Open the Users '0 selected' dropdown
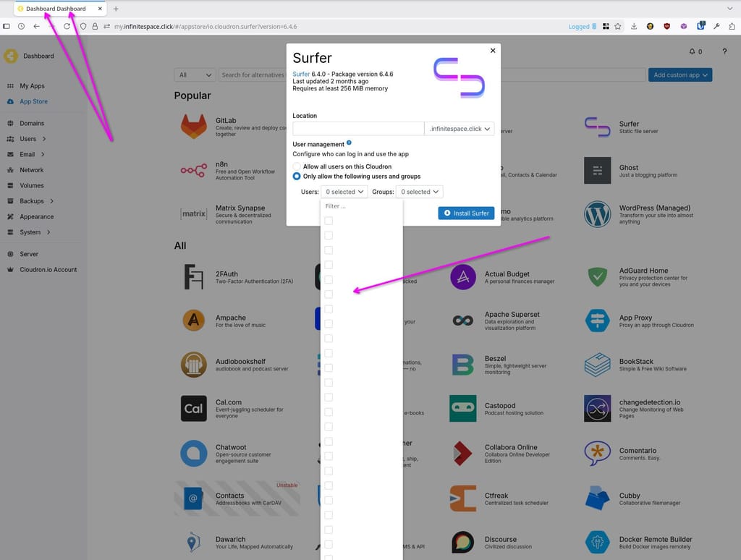The image size is (741, 560). coord(344,192)
